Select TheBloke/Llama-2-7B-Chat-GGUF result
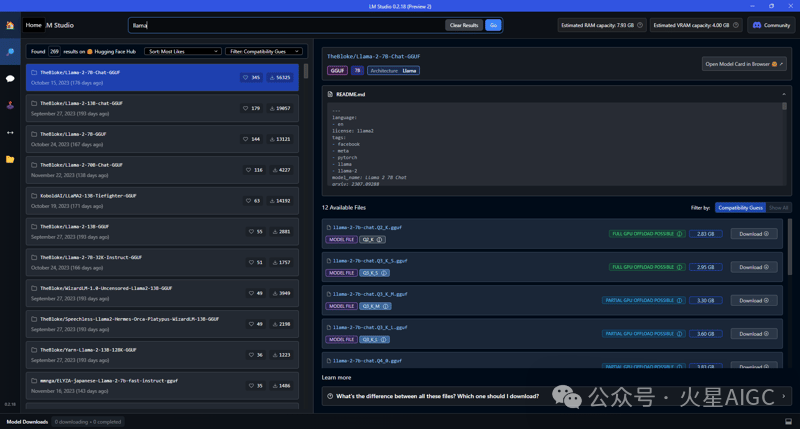The image size is (800, 429). click(162, 78)
